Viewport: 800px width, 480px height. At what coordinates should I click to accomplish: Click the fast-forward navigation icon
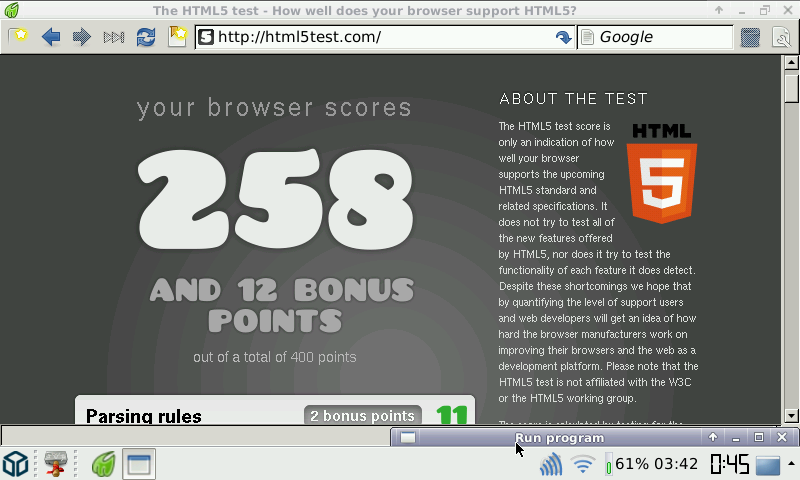pyautogui.click(x=113, y=37)
